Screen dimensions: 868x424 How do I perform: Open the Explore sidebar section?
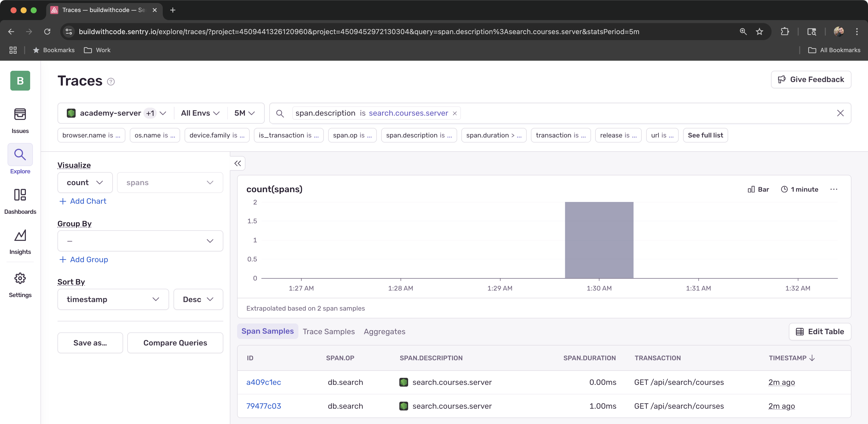[x=20, y=159]
